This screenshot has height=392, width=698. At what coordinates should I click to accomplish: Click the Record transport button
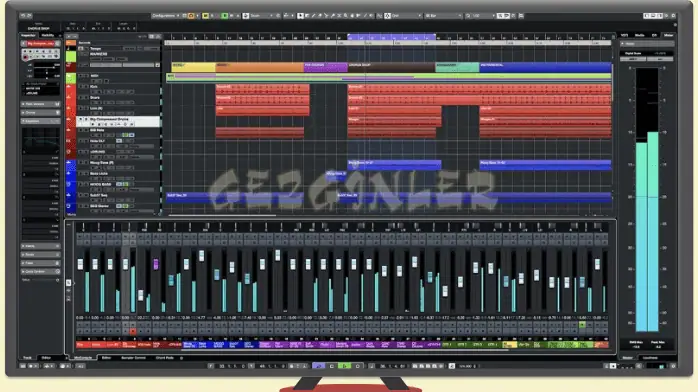(x=357, y=366)
